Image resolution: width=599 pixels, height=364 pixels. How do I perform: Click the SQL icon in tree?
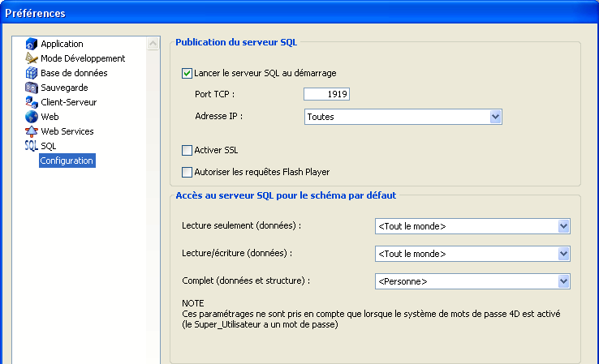(32, 146)
